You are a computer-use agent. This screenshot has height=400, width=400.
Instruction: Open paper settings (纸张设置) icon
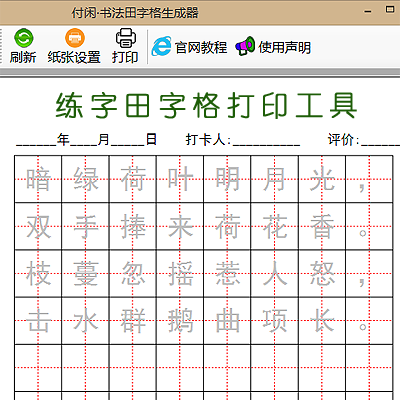coord(75,38)
